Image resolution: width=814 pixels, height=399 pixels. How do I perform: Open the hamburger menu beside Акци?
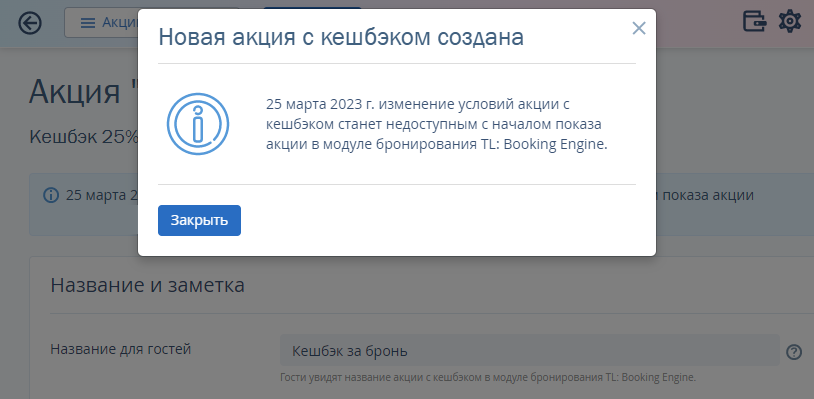(x=88, y=23)
